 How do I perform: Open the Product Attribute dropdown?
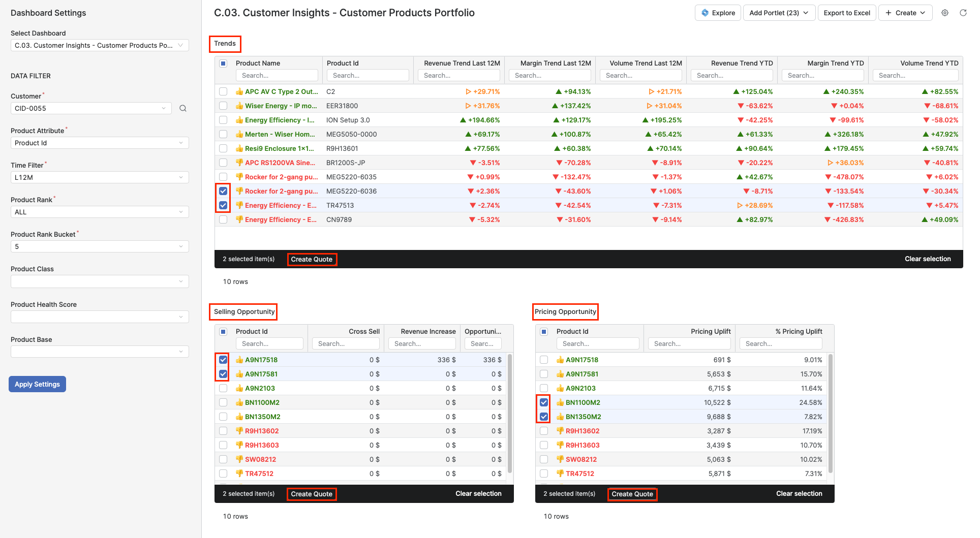point(99,143)
